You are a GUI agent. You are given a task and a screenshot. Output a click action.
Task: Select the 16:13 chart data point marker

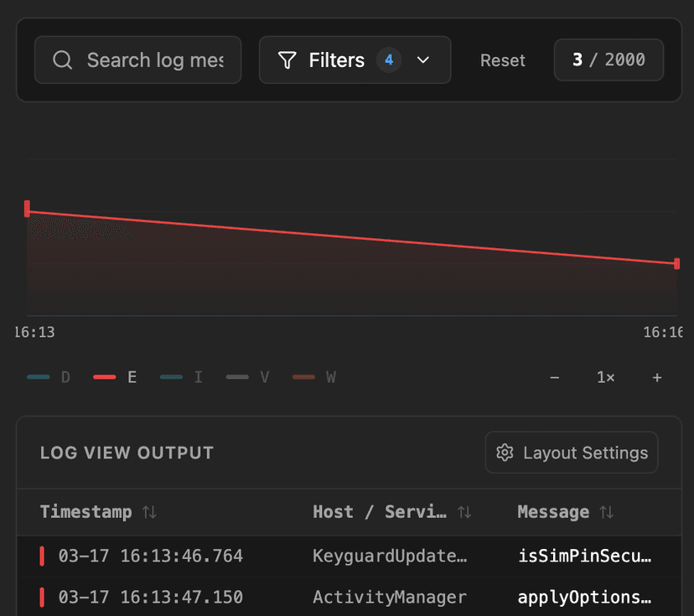tap(27, 209)
